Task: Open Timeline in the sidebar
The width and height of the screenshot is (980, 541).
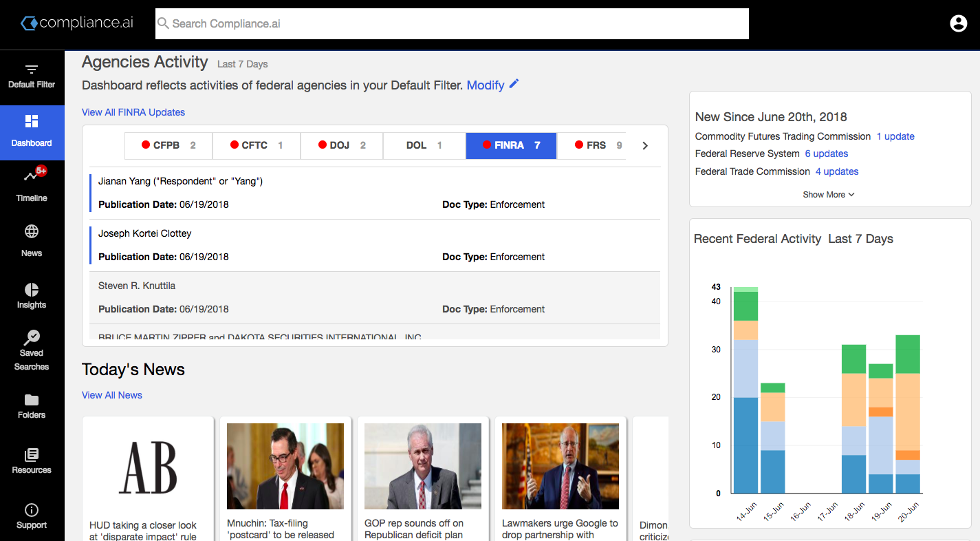Action: (x=32, y=184)
